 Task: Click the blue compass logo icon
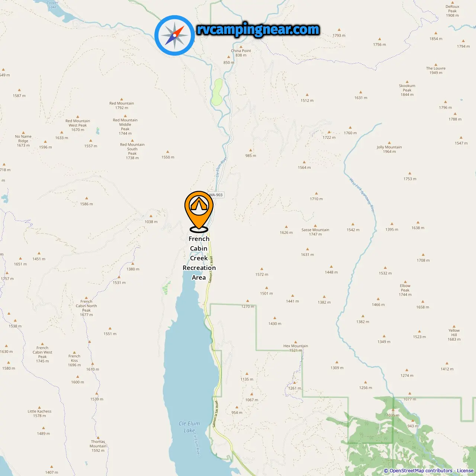(174, 35)
